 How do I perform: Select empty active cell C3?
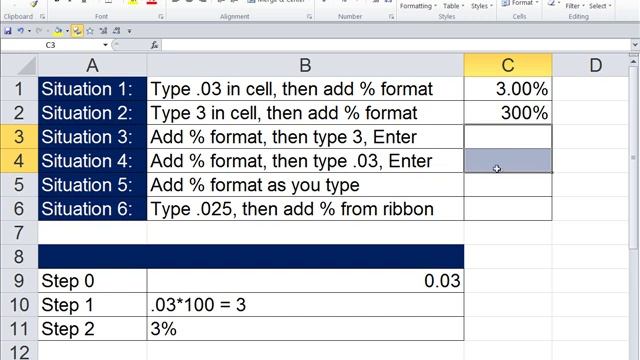click(508, 137)
